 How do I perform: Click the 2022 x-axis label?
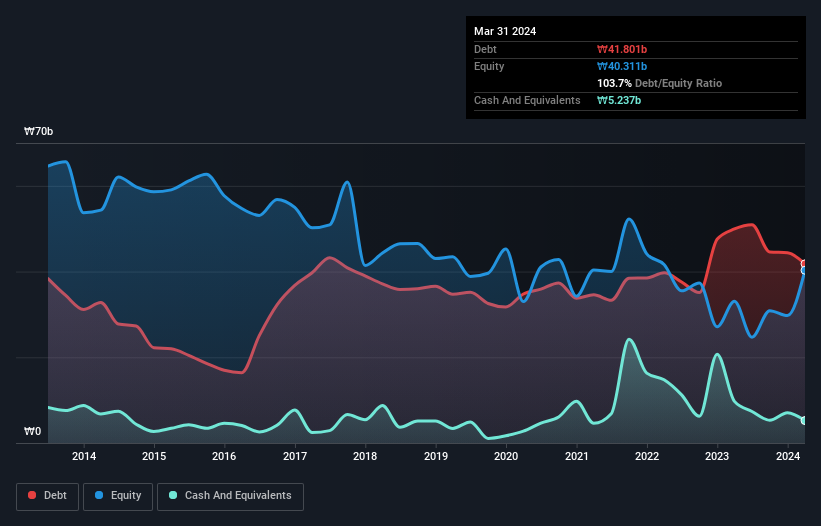[647, 456]
